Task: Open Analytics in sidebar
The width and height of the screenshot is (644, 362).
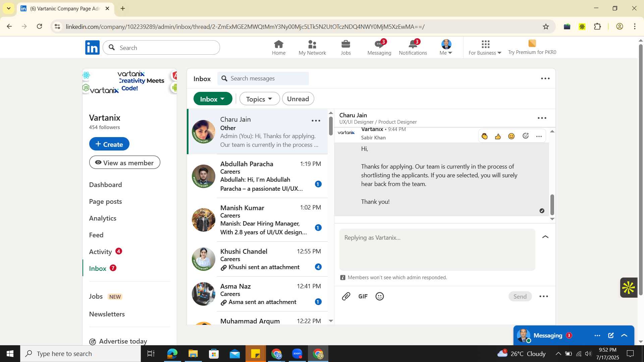Action: pos(103,218)
